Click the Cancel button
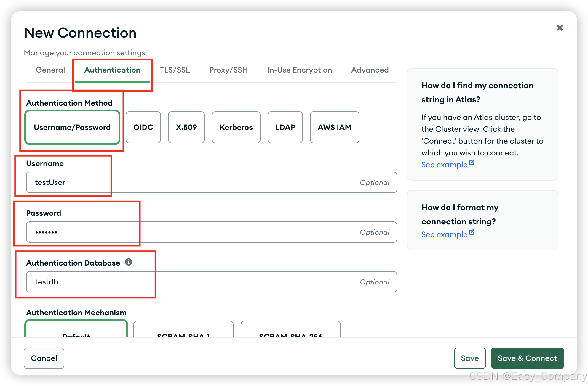This screenshot has height=386, width=588. [x=44, y=358]
